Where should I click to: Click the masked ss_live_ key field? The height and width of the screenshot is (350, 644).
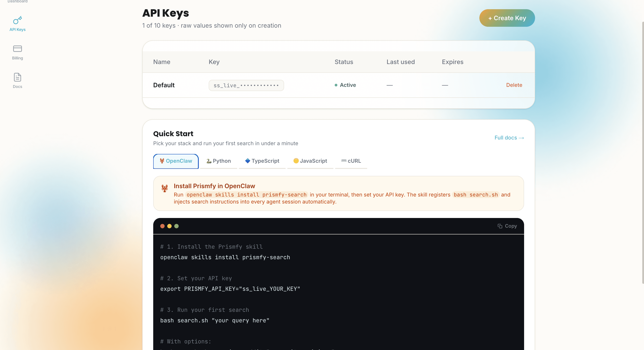click(246, 85)
